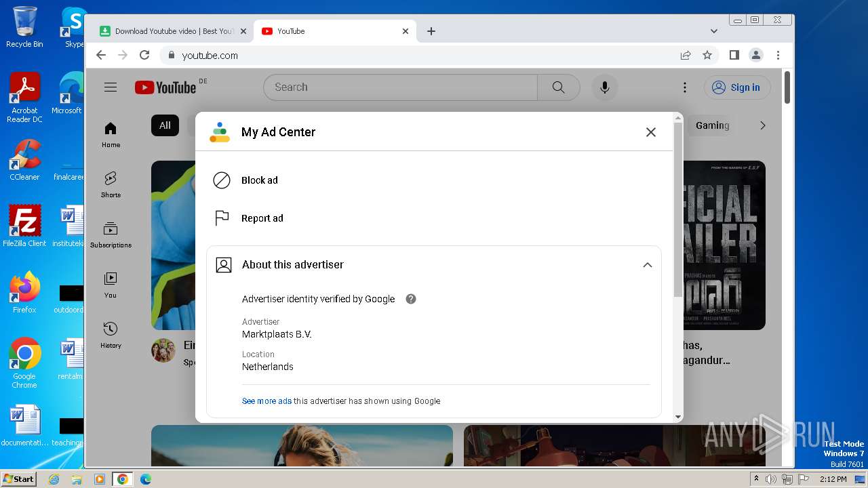Select the All filter chip

pyautogui.click(x=165, y=125)
